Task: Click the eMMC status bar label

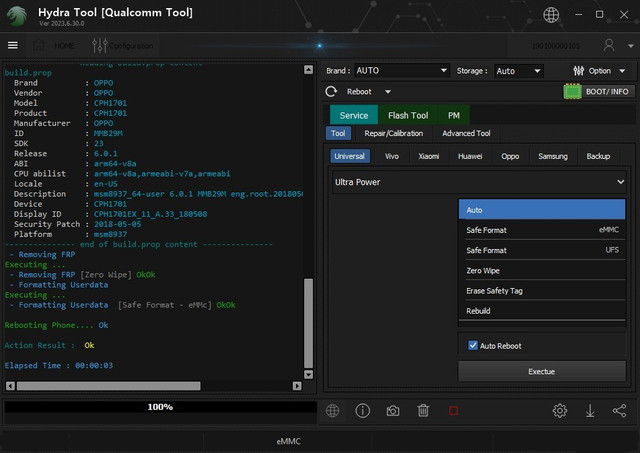Action: [289, 441]
